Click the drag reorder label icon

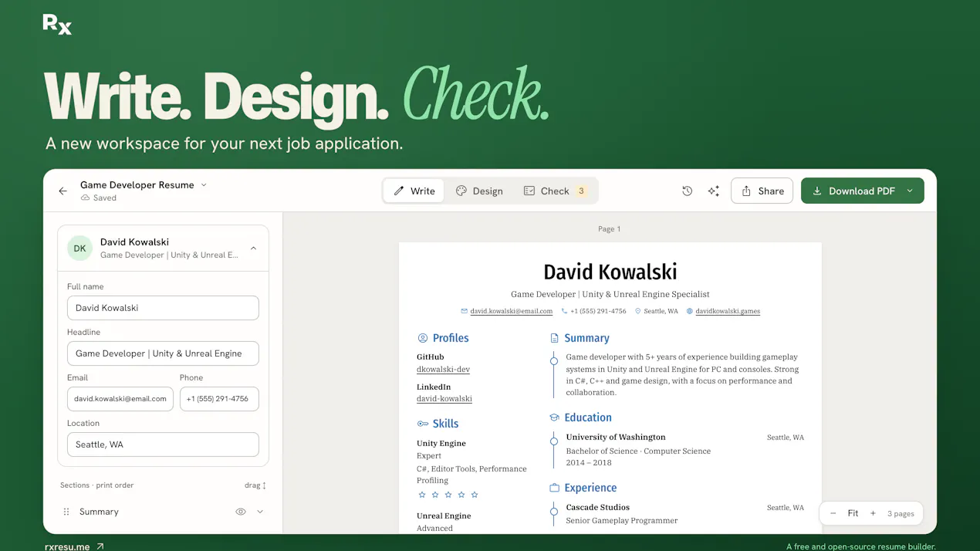pyautogui.click(x=264, y=485)
